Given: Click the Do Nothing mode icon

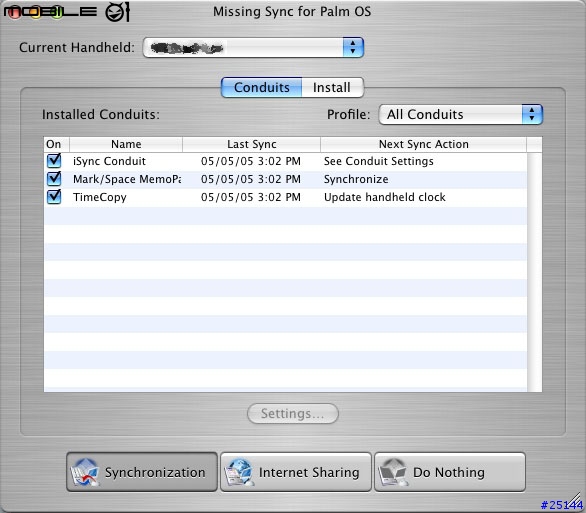Looking at the screenshot, I should pos(393,472).
